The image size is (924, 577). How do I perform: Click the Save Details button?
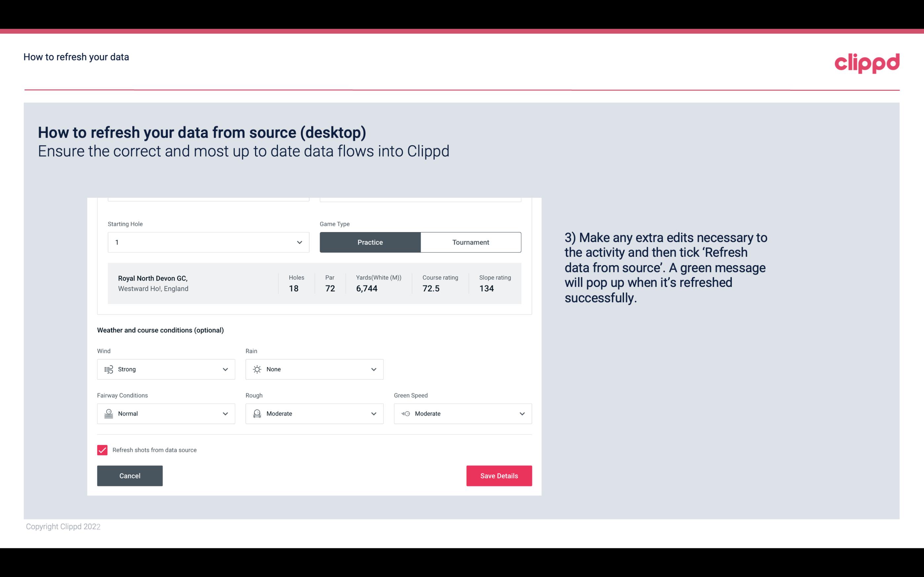[499, 475]
